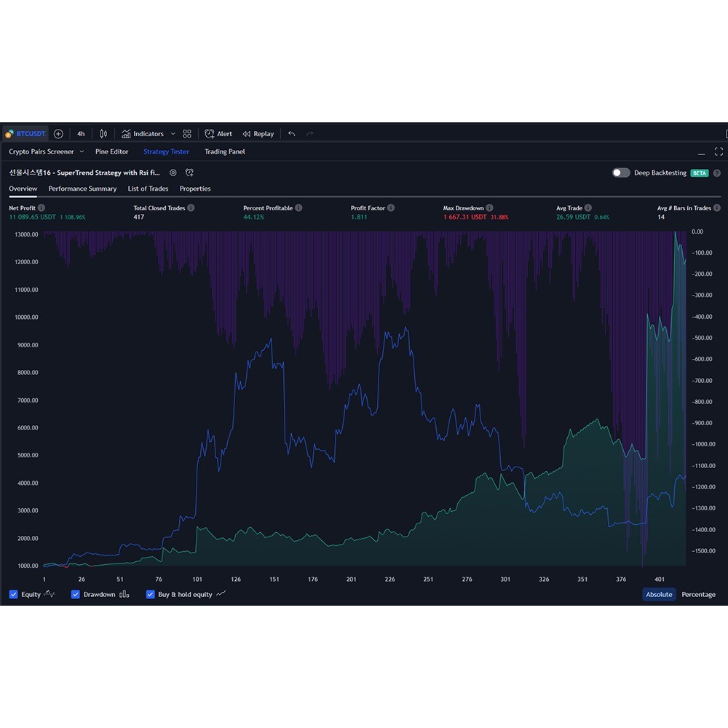Click the Alert clock icon
Image resolution: width=728 pixels, height=728 pixels.
[210, 134]
